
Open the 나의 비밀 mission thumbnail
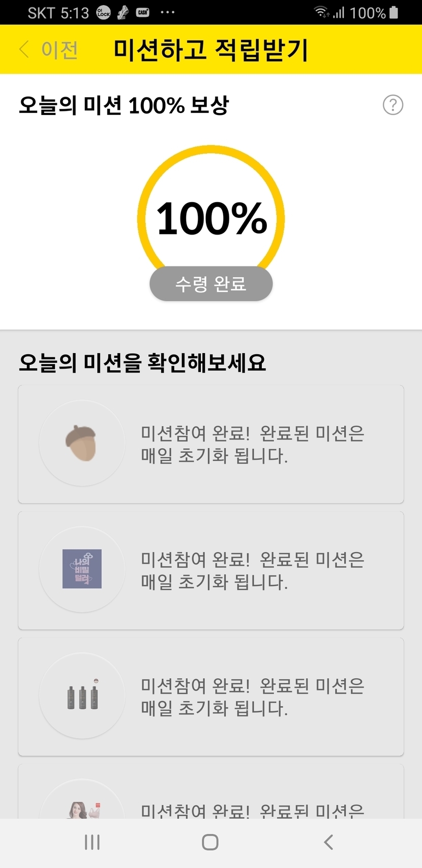point(82,569)
